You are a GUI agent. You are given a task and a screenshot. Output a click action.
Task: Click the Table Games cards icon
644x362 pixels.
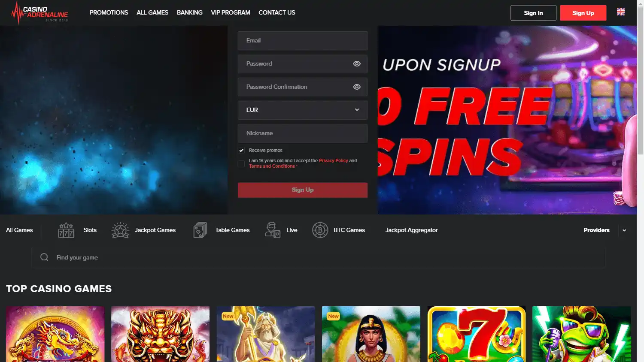tap(200, 230)
